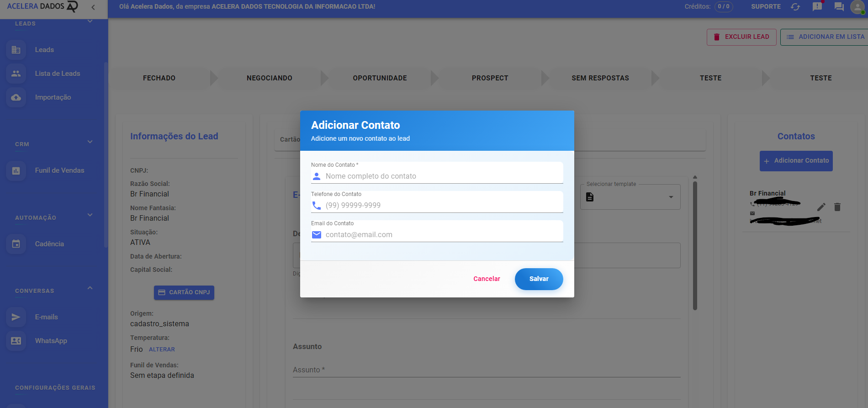The image size is (868, 408).
Task: Click ALTERAR link next to Temperatura
Action: [162, 350]
